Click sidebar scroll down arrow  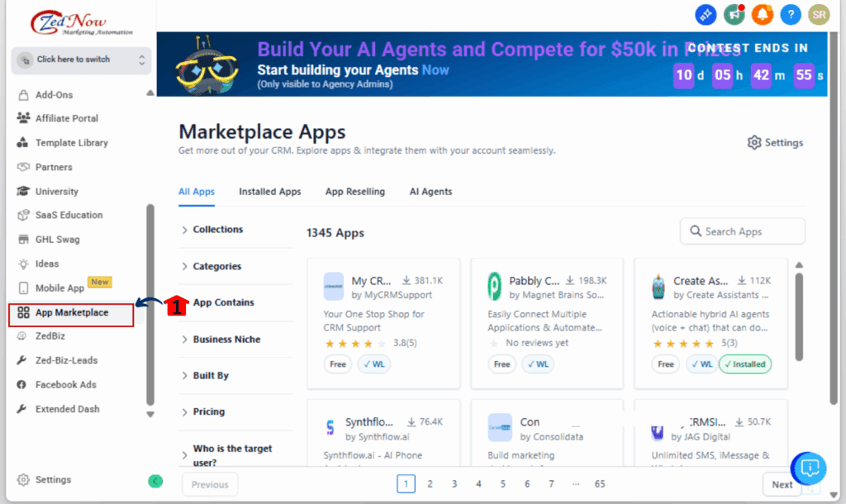(150, 415)
